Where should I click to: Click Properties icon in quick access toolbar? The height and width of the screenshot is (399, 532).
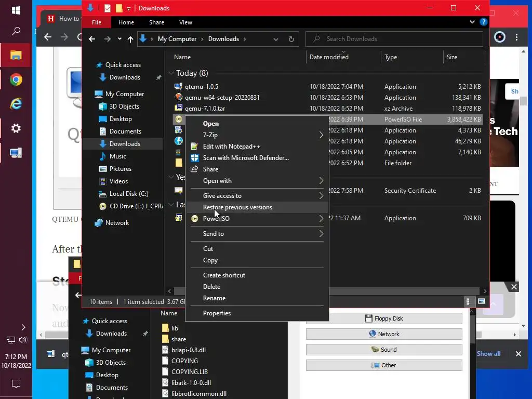(107, 8)
